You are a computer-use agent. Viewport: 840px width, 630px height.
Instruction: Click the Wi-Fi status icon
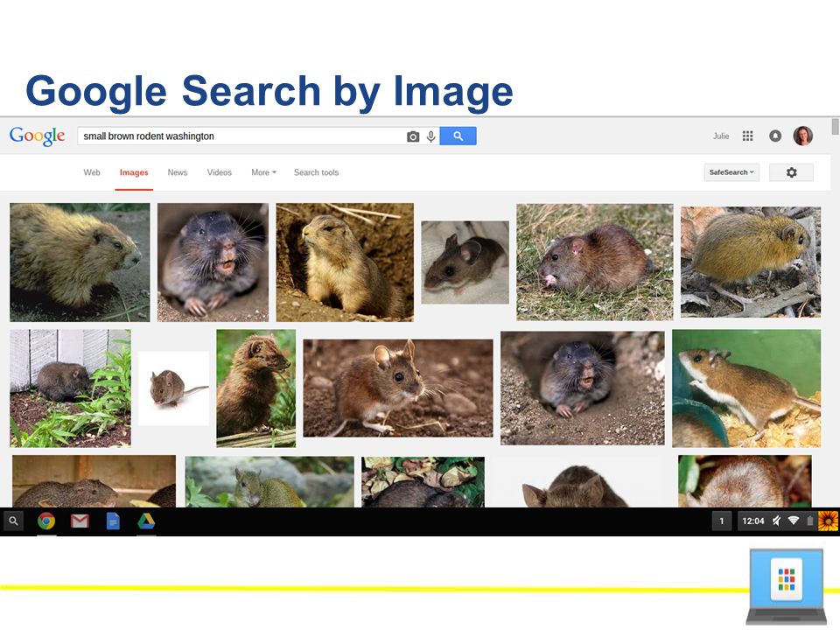[794, 521]
